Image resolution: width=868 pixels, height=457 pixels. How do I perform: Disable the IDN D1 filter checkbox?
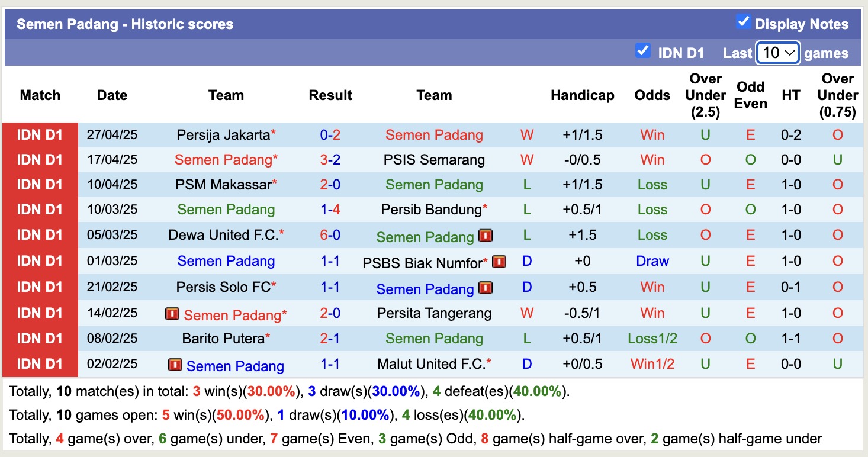[642, 52]
